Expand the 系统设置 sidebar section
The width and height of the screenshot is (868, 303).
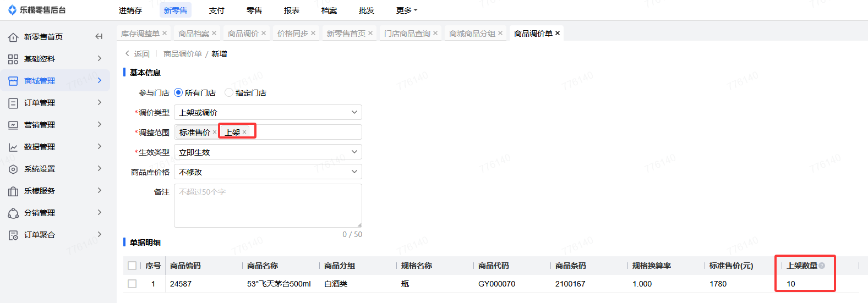click(100, 168)
